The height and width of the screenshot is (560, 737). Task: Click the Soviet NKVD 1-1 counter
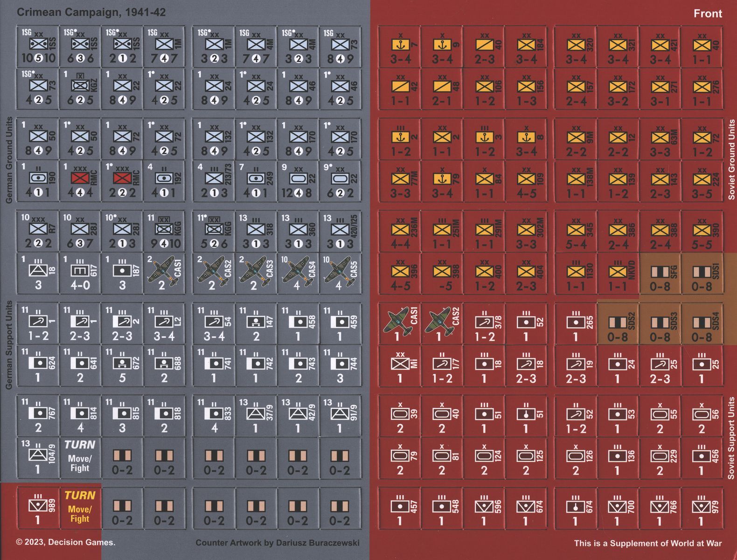coord(618,273)
